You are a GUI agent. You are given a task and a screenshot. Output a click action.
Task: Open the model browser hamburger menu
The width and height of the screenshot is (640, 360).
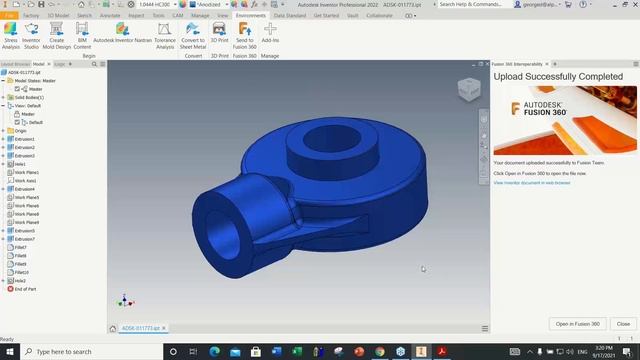click(103, 64)
